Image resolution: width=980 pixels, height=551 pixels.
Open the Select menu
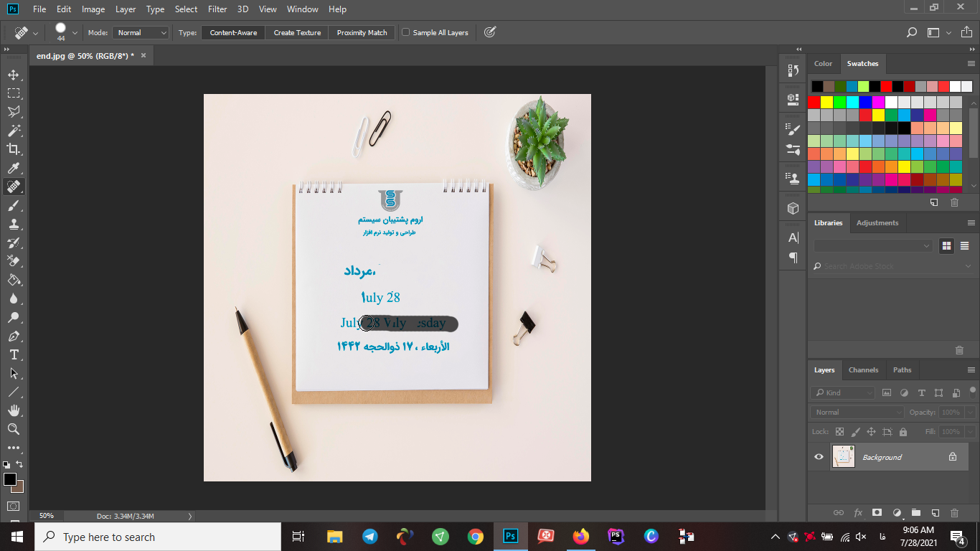186,9
